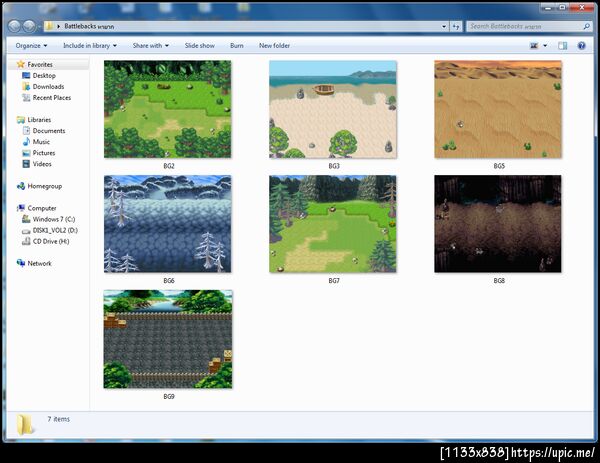Screen dimensions: 600x463
Task: Click the BG3 file name label
Action: pyautogui.click(x=334, y=166)
